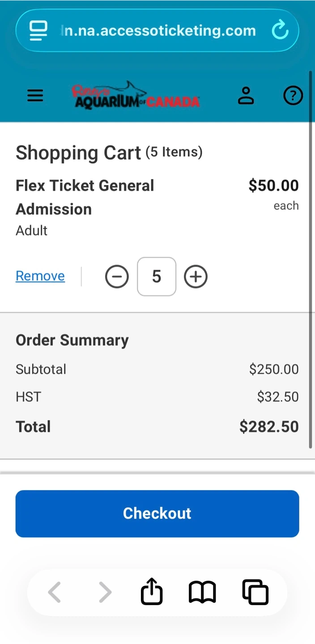Select the quantity field showing 5
The height and width of the screenshot is (644, 315).
tap(157, 277)
